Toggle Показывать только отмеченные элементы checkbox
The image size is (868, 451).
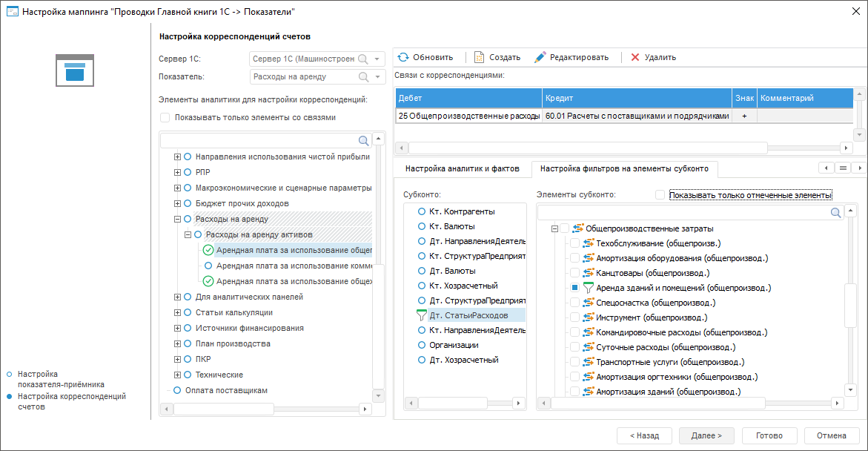click(660, 195)
